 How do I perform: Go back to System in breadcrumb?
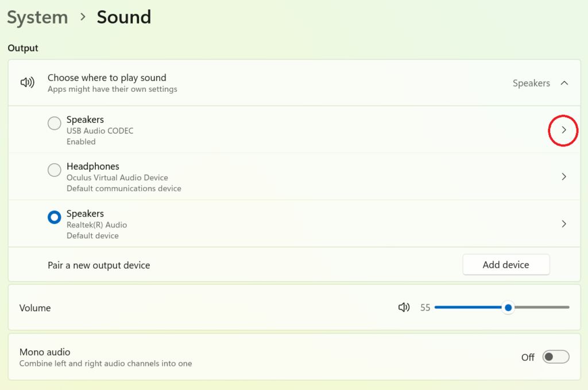click(x=37, y=17)
